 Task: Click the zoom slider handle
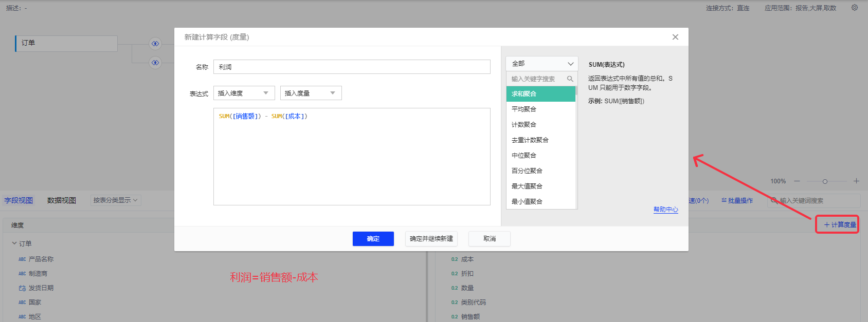pyautogui.click(x=825, y=181)
